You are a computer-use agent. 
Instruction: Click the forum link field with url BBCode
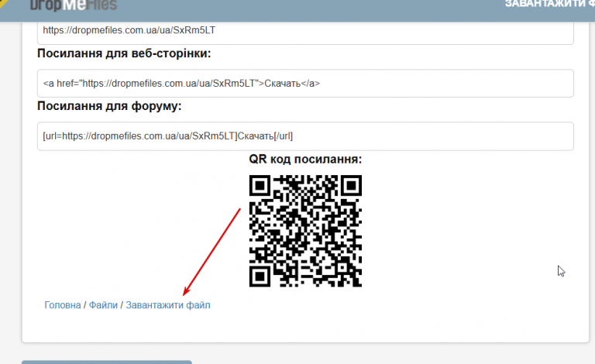click(305, 136)
